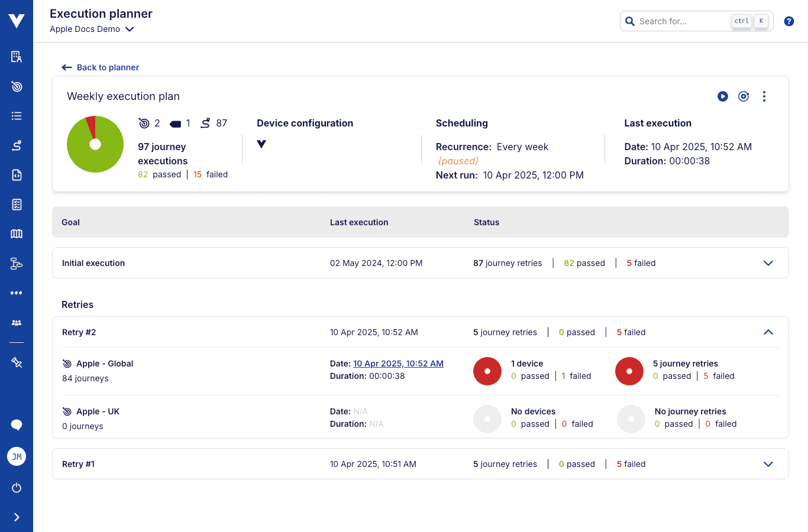Click the More options ellipsis icon in sidebar
The height and width of the screenshot is (532, 808).
(x=17, y=293)
